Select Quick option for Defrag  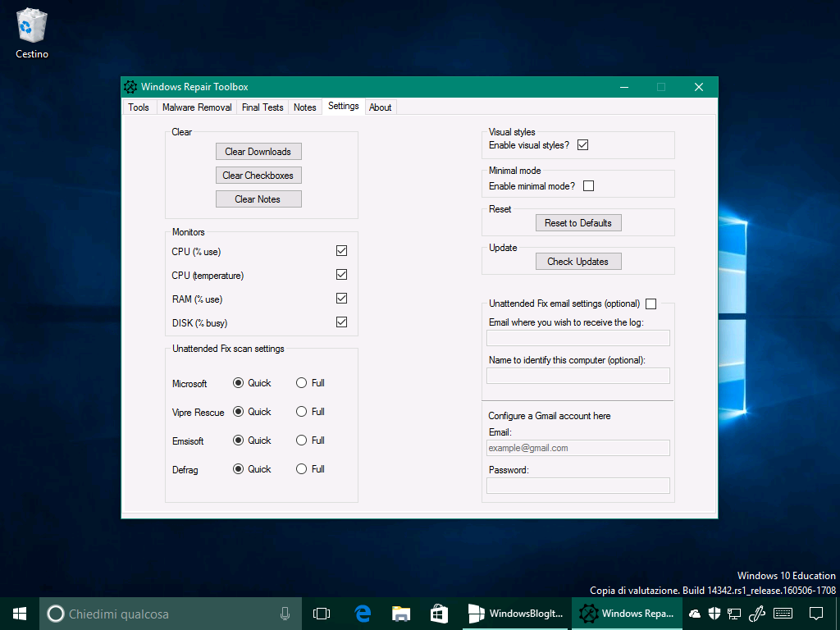coord(252,468)
